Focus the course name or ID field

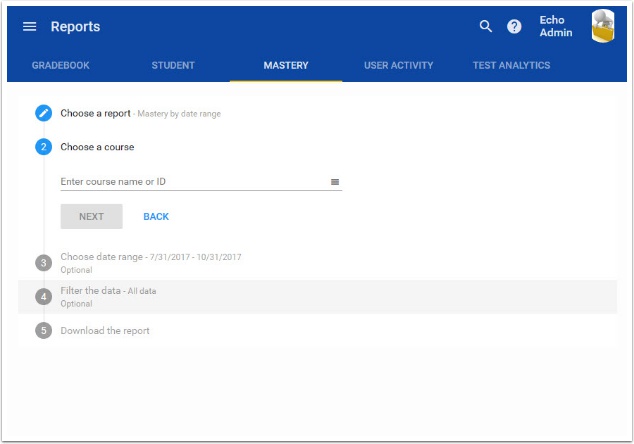pos(190,182)
